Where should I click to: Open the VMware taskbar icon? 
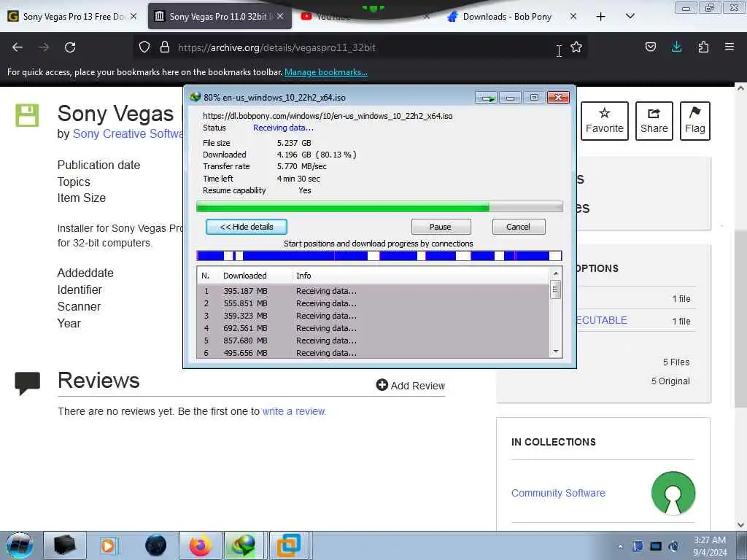289,545
